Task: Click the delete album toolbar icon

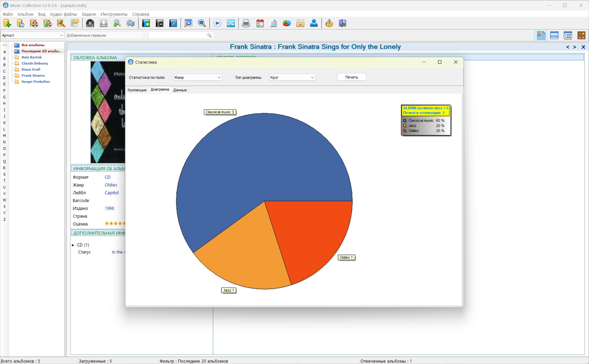Action: coord(160,23)
